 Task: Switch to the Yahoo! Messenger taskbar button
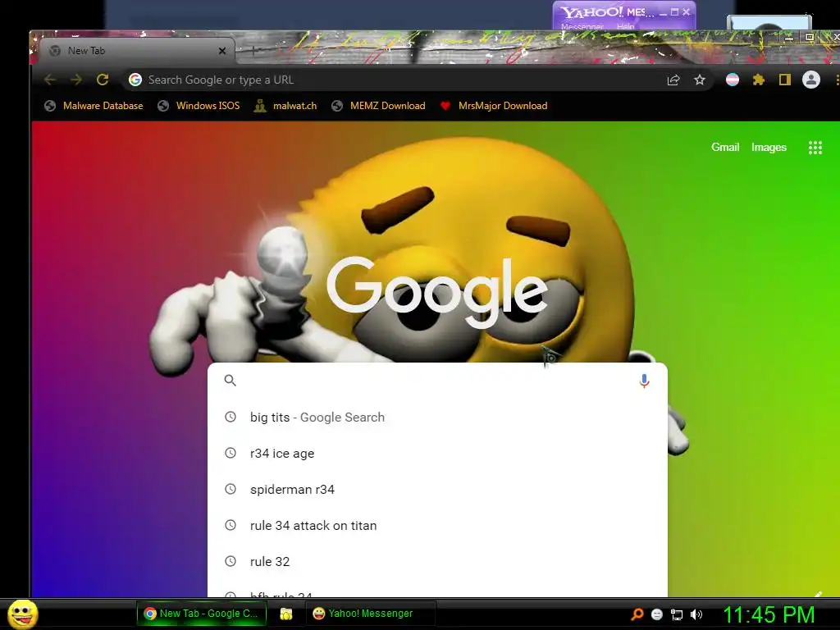point(370,614)
